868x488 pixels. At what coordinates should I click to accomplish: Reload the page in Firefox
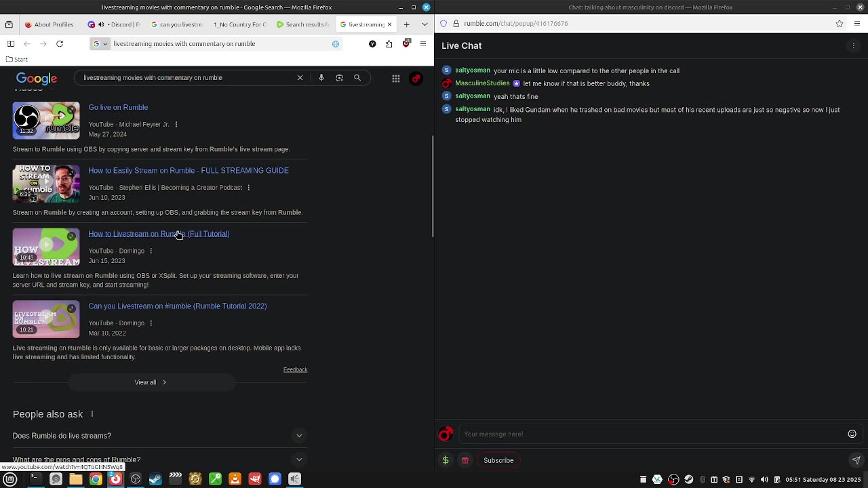coord(60,44)
